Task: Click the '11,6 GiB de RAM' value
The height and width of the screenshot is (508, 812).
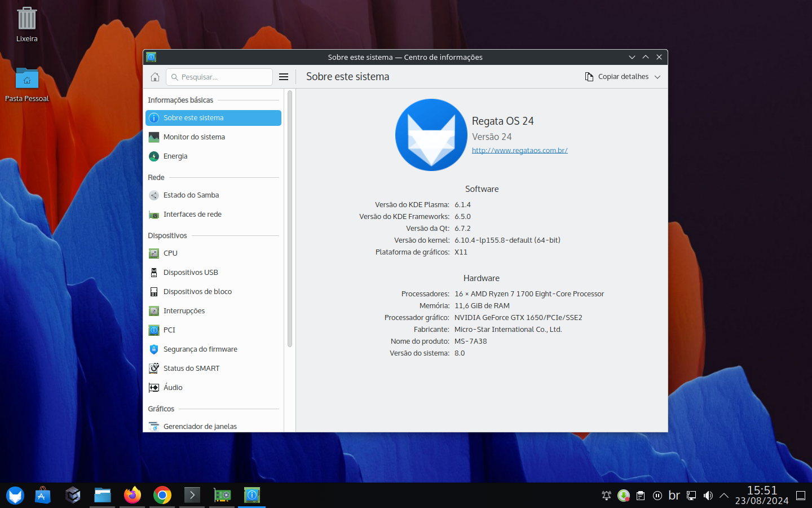Action: pos(482,306)
